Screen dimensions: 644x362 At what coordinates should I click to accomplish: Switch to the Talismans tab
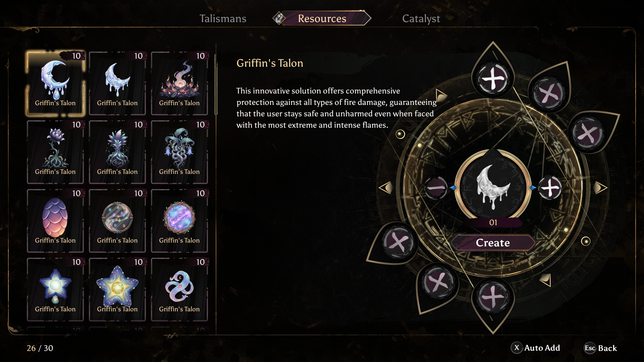pyautogui.click(x=223, y=18)
